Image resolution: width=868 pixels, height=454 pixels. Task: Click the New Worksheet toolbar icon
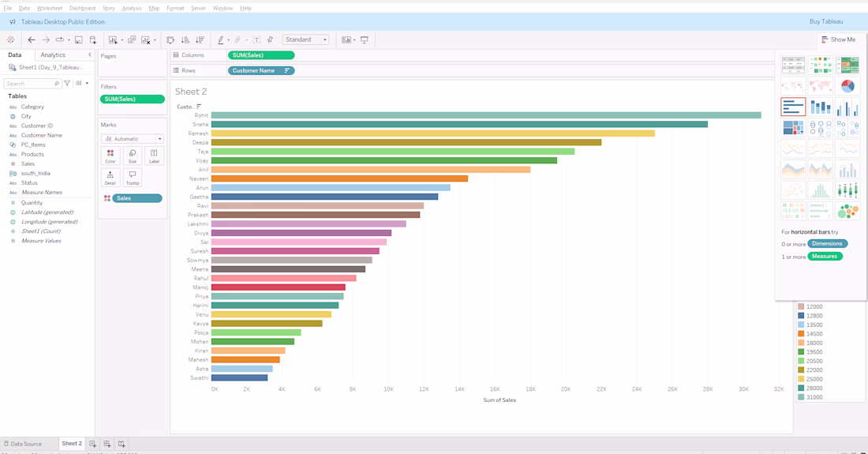113,39
